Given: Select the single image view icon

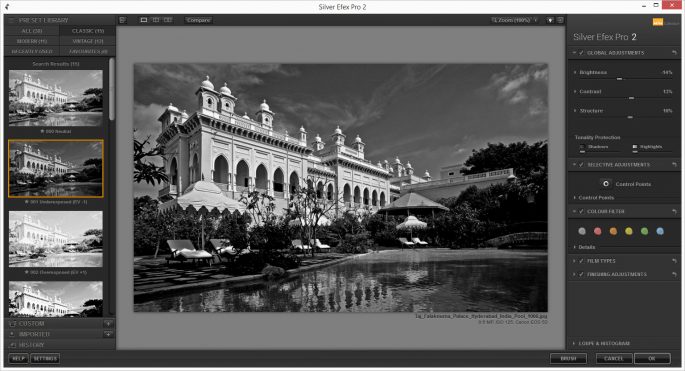Looking at the screenshot, I should 144,20.
